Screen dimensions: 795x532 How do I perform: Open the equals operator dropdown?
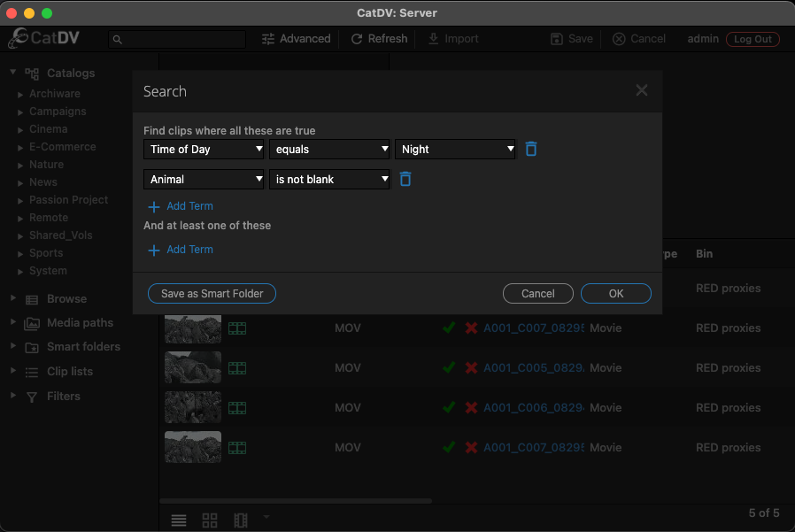(329, 149)
